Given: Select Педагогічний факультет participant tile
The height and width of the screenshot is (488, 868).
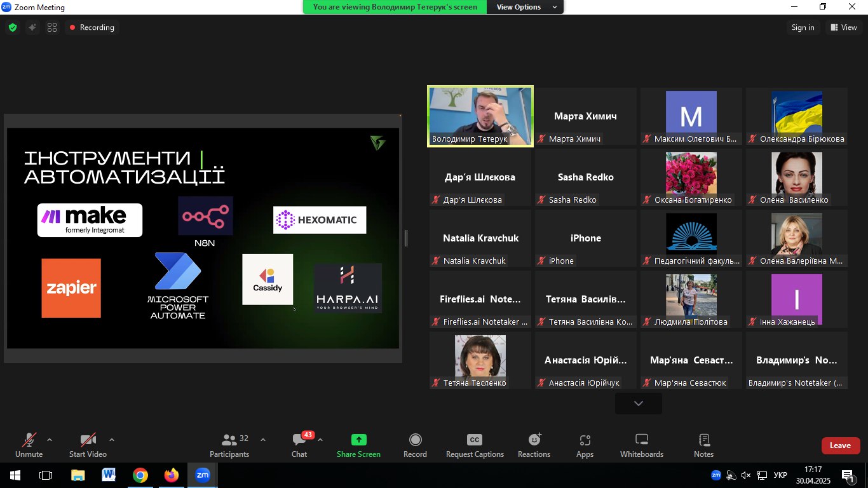Looking at the screenshot, I should pyautogui.click(x=691, y=238).
